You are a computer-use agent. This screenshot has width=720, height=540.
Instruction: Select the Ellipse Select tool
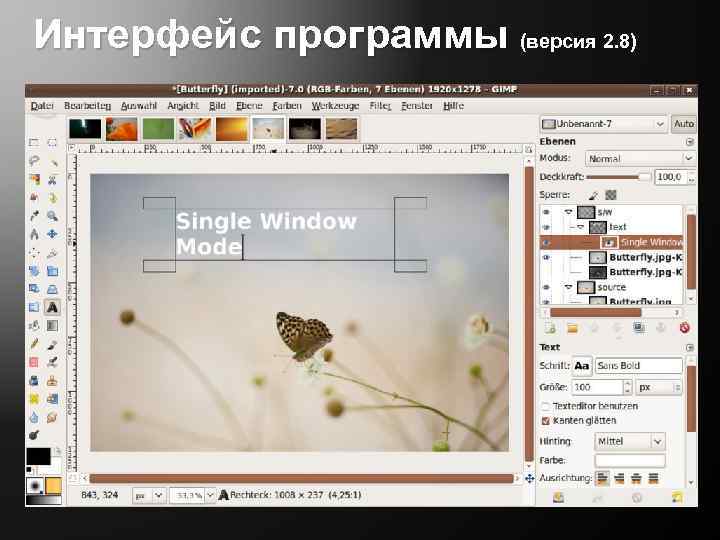[x=52, y=142]
